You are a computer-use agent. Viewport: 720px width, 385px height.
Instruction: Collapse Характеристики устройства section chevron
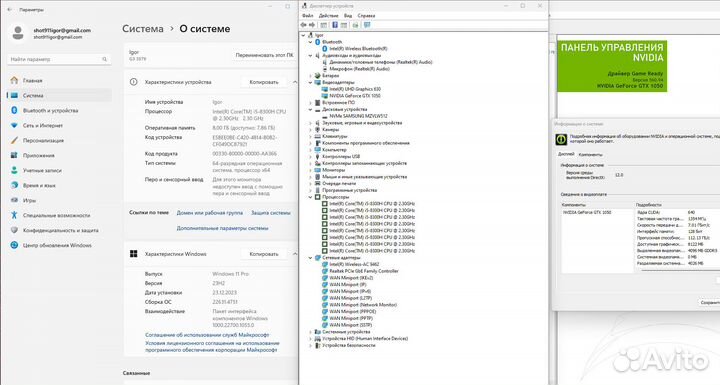tap(295, 82)
